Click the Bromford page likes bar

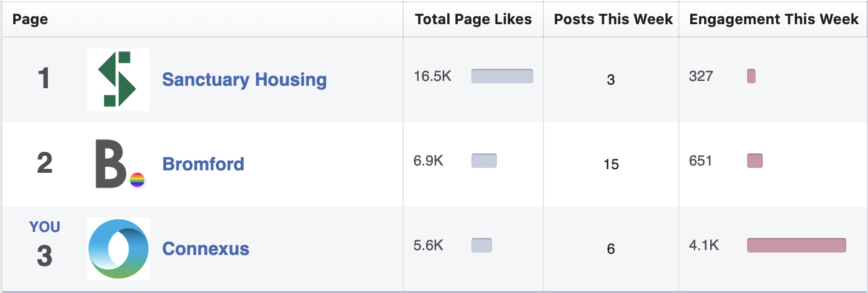[x=484, y=161]
